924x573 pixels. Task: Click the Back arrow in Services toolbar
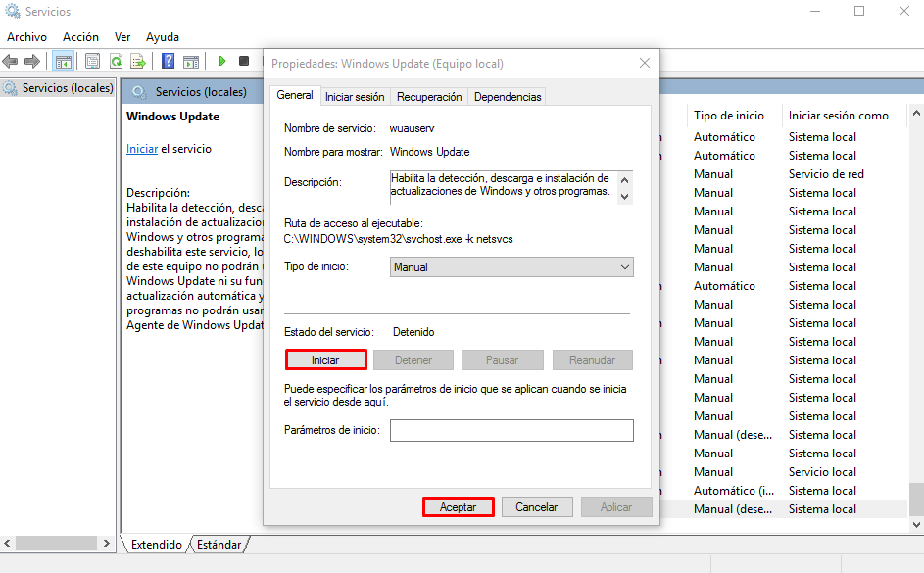click(10, 61)
